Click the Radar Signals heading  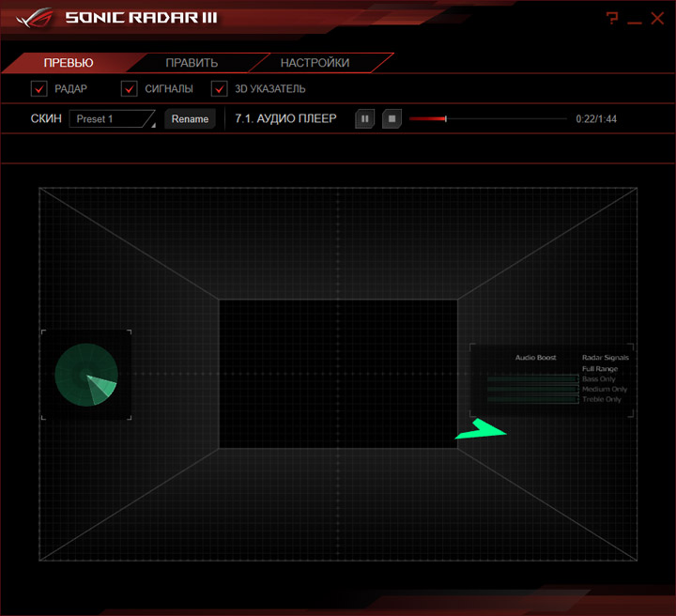point(606,358)
